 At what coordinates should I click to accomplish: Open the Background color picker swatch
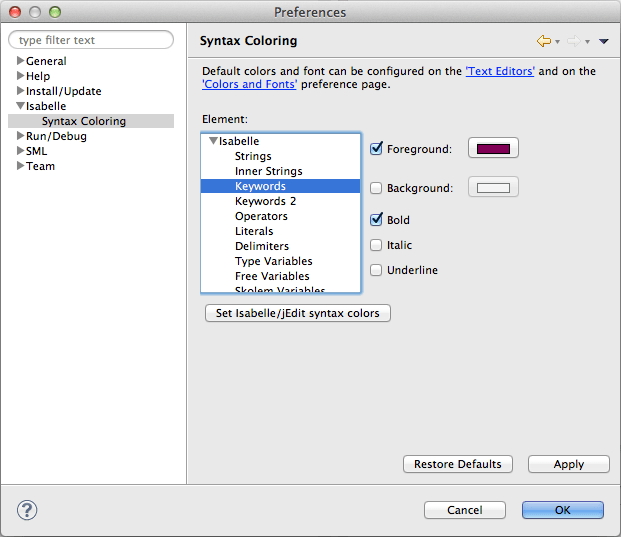493,187
